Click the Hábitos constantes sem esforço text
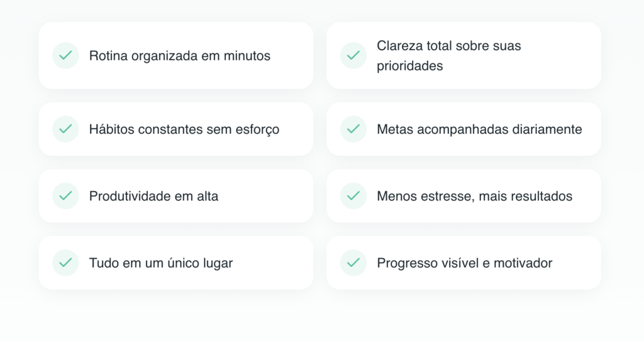The width and height of the screenshot is (644, 341). click(x=184, y=129)
